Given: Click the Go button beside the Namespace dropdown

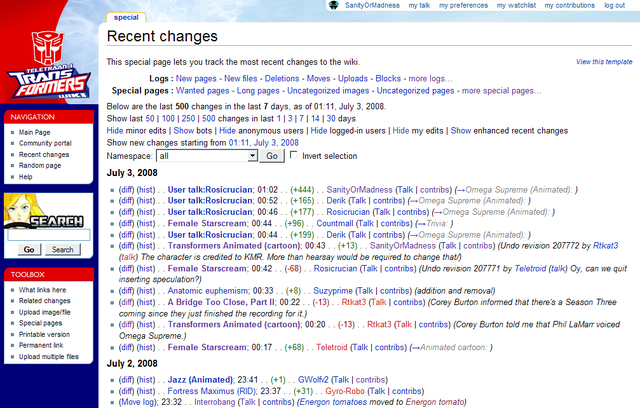Looking at the screenshot, I should [x=272, y=156].
